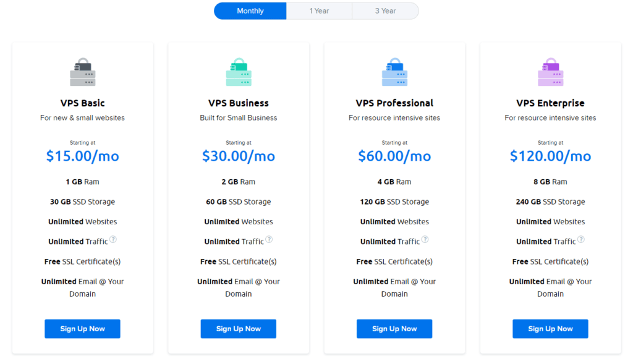Click the VPS Basic plan title
This screenshot has height=364, width=633.
pyautogui.click(x=82, y=103)
